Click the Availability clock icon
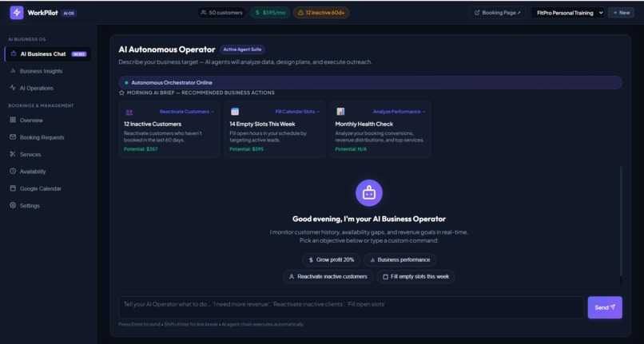644x344 pixels. pyautogui.click(x=13, y=171)
